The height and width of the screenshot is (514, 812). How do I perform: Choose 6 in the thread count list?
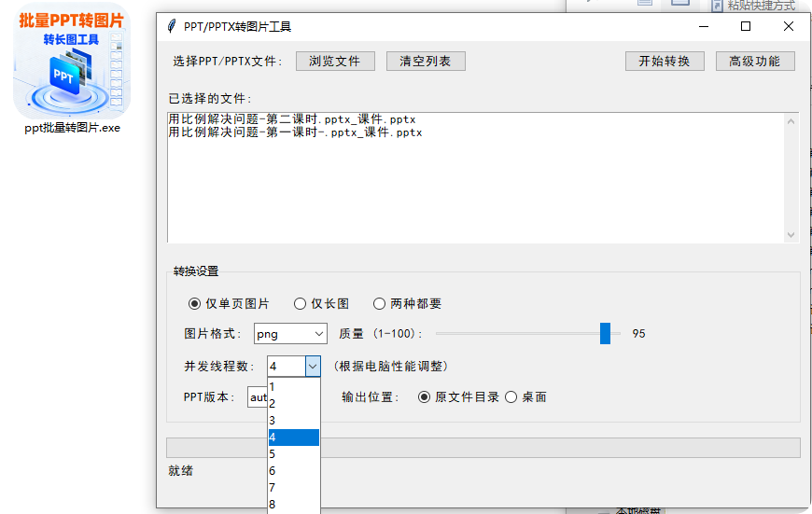[x=293, y=471]
